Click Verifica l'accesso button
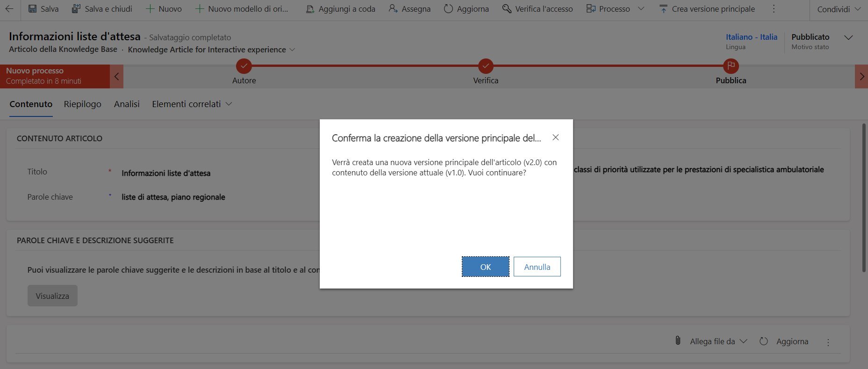This screenshot has height=369, width=868. click(x=537, y=9)
